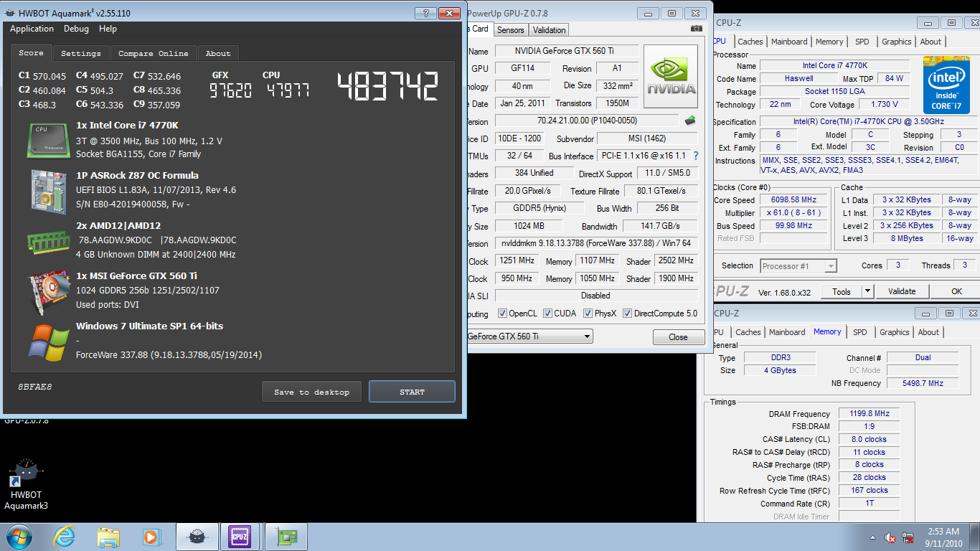Toggle the DirectCompute 5.0 checkbox

(627, 314)
